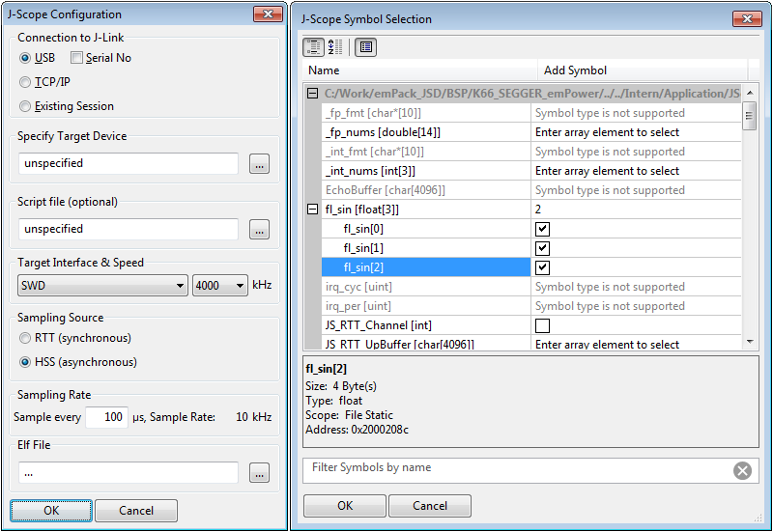Image resolution: width=773 pixels, height=532 pixels.
Task: Clear the Filter Symbols search field
Action: pyautogui.click(x=741, y=471)
